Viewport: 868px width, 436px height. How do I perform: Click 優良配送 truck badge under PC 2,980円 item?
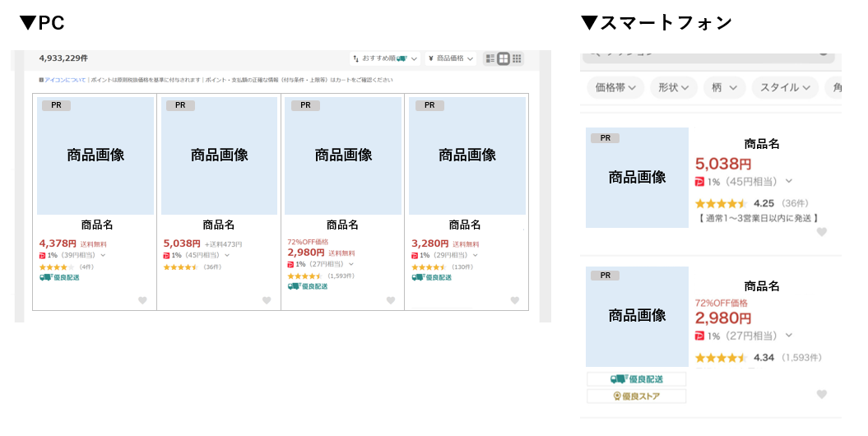tap(308, 286)
